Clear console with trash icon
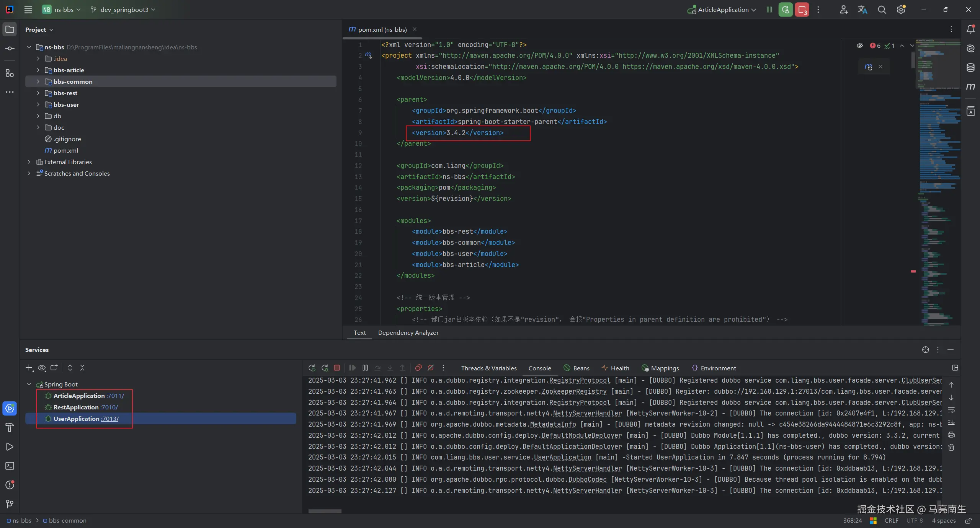 point(951,447)
